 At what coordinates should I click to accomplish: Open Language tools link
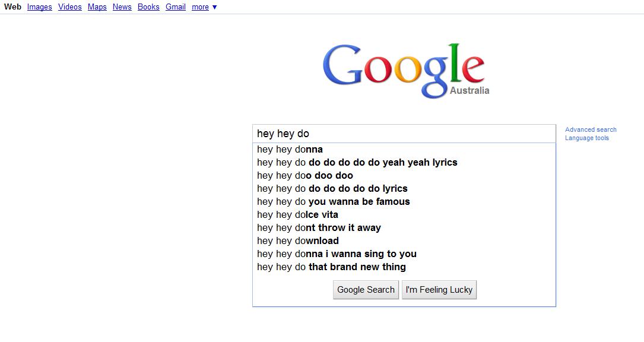click(586, 138)
